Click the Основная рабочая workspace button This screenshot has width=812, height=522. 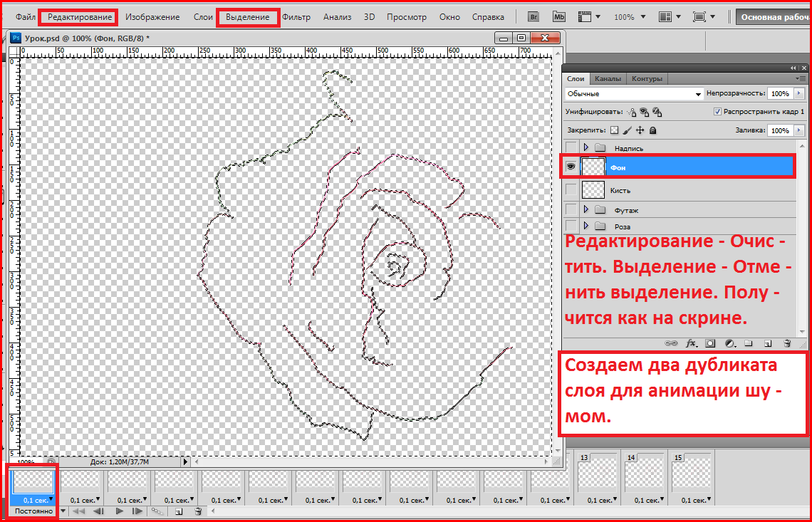(773, 17)
